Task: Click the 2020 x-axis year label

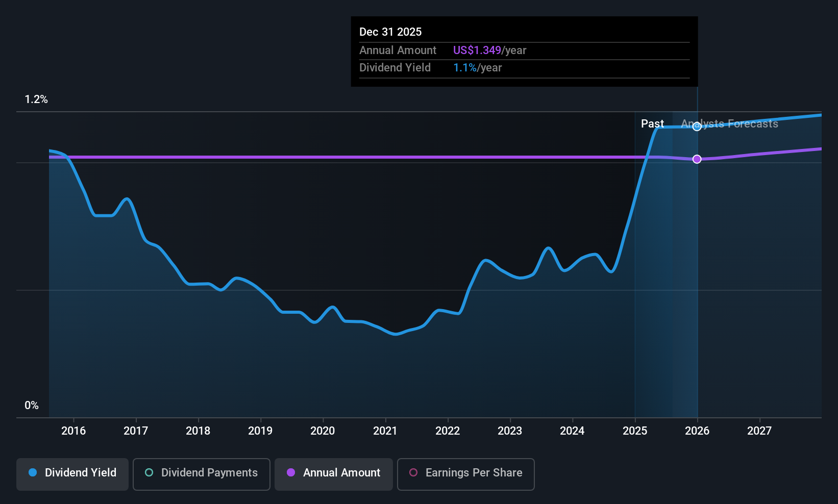Action: pyautogui.click(x=323, y=431)
